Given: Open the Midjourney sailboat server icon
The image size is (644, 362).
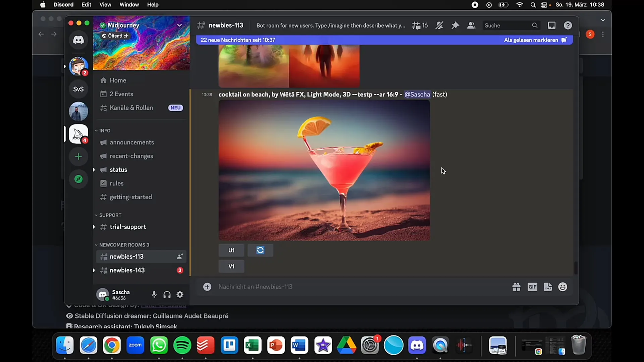Looking at the screenshot, I should (x=78, y=134).
